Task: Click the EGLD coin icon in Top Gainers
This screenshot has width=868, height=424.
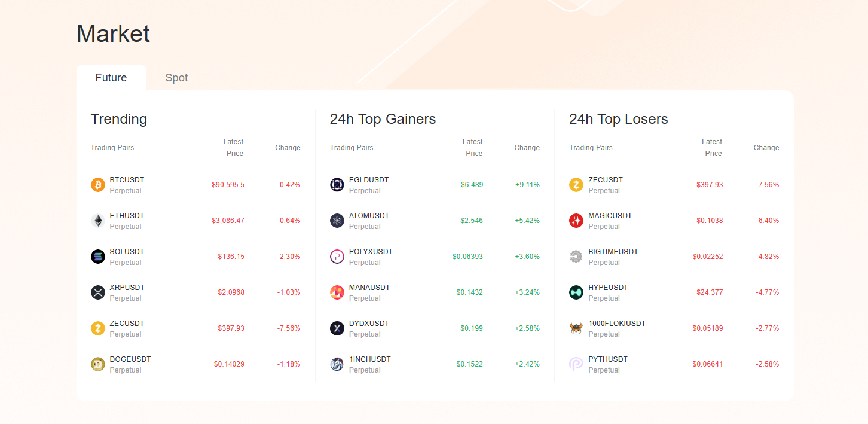Action: tap(337, 185)
